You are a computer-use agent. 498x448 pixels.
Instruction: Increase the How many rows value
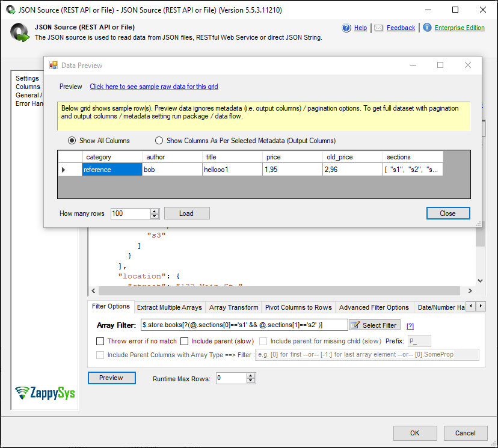tap(155, 211)
